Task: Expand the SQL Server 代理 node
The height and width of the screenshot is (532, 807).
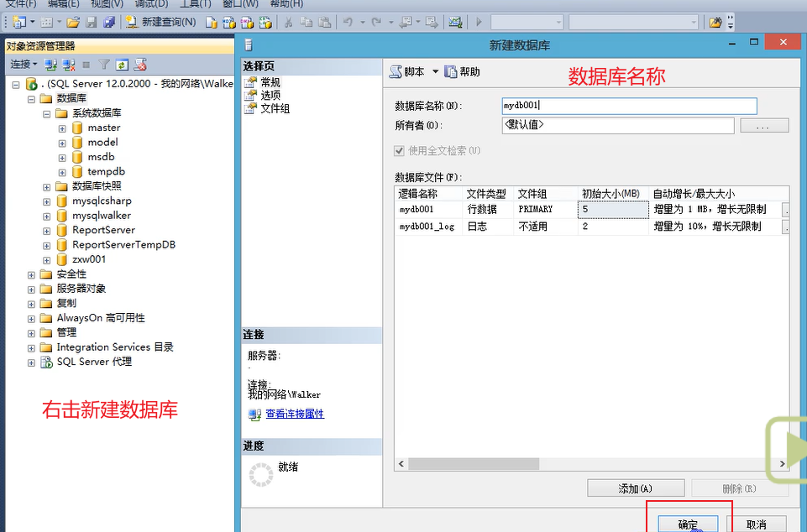Action: pyautogui.click(x=31, y=362)
